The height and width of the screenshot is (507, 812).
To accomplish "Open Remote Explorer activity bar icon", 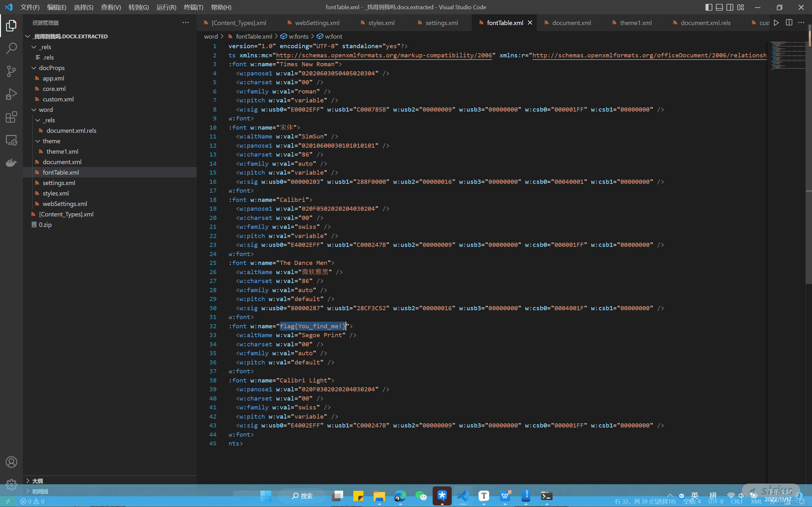I will coord(11,140).
